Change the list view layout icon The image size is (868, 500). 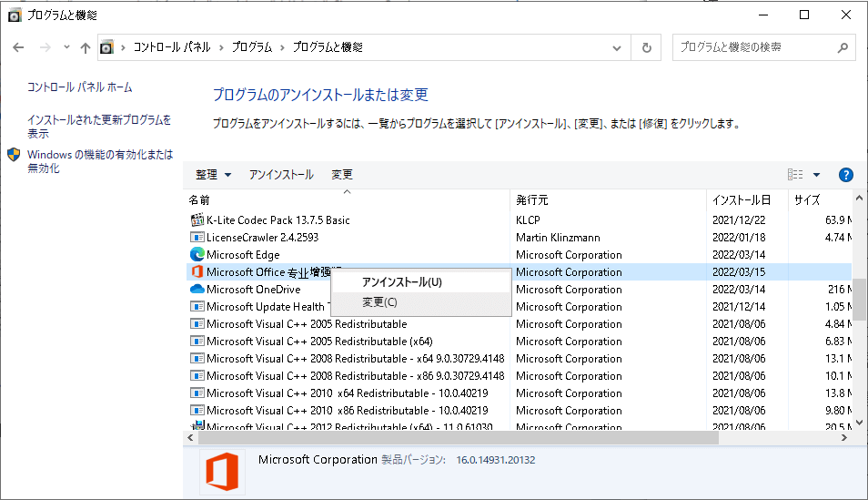[795, 175]
